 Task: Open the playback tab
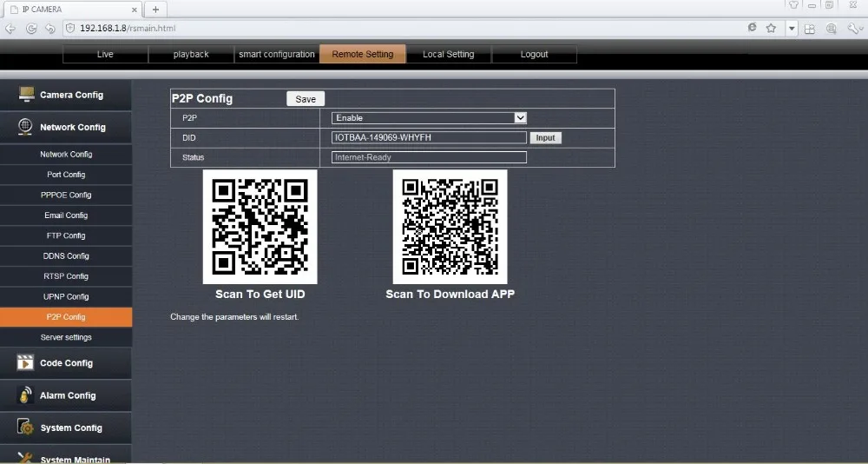(191, 55)
